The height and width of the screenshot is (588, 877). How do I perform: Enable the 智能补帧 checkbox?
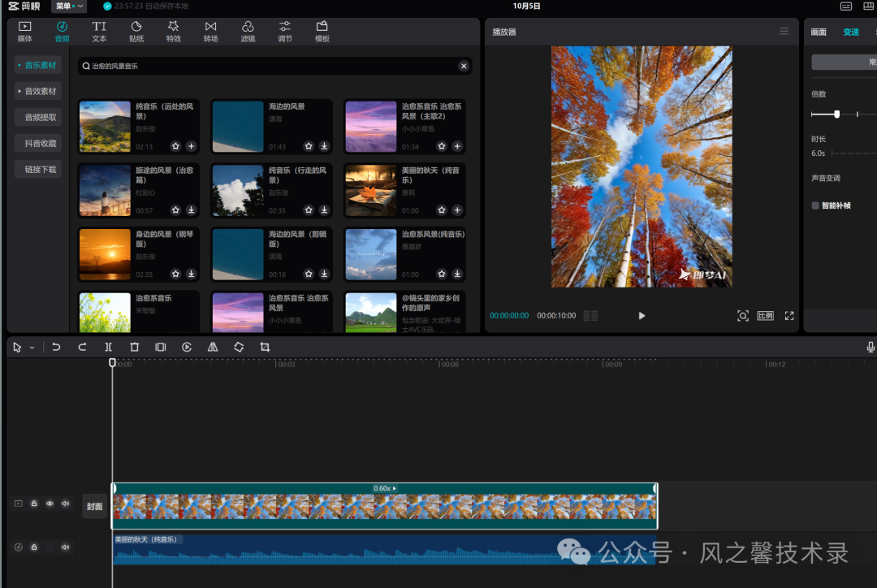tap(815, 205)
